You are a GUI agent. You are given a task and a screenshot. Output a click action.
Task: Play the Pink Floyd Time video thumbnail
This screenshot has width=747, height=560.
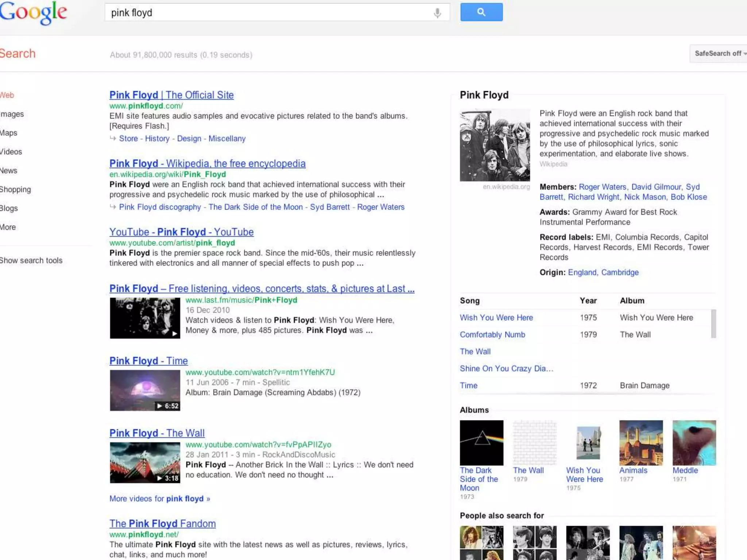(x=145, y=390)
